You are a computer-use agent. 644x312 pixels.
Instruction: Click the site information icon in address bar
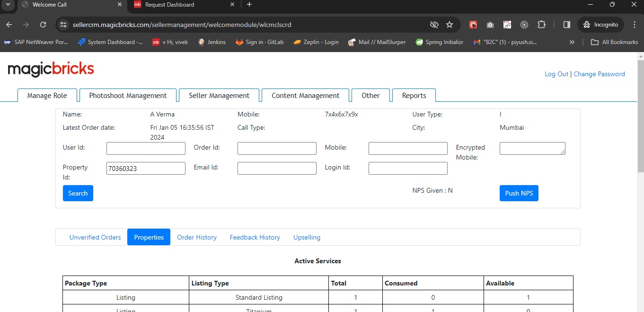click(x=64, y=25)
